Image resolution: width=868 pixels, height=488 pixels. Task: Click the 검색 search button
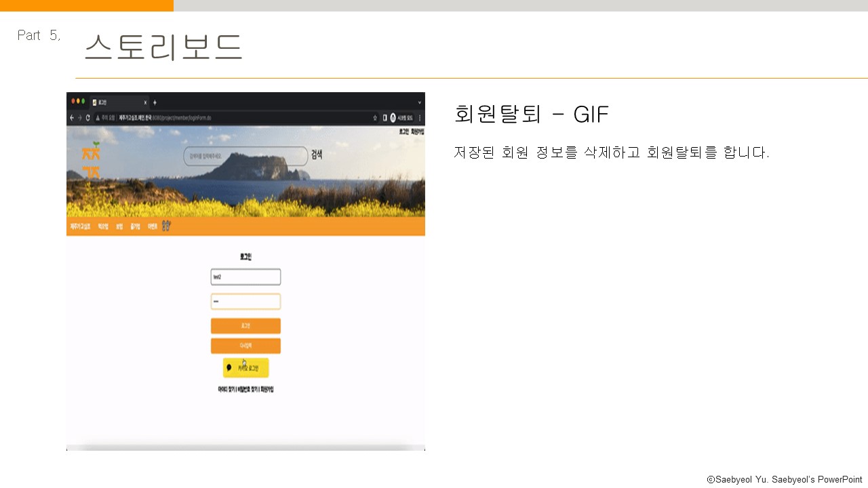click(x=317, y=155)
